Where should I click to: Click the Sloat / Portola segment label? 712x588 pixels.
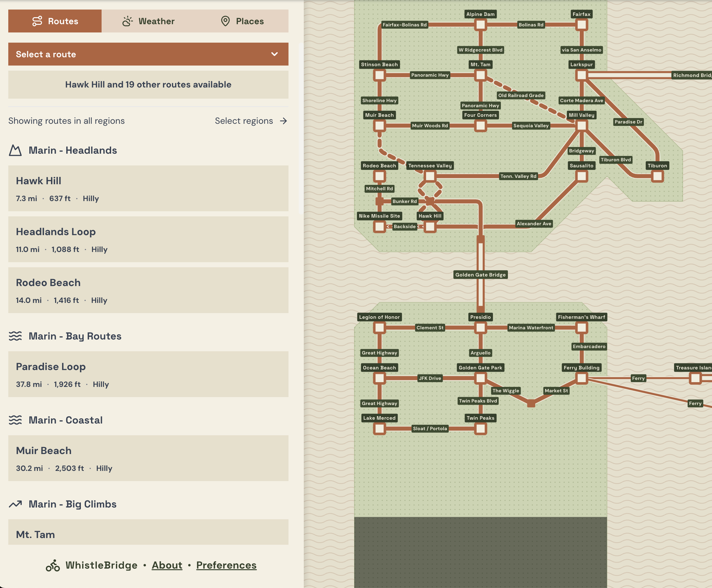pyautogui.click(x=430, y=429)
